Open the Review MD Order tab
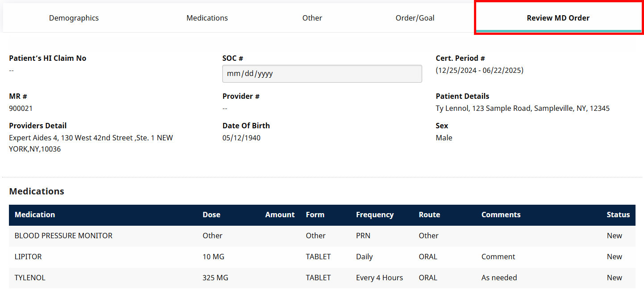644x295 pixels. pyautogui.click(x=557, y=18)
